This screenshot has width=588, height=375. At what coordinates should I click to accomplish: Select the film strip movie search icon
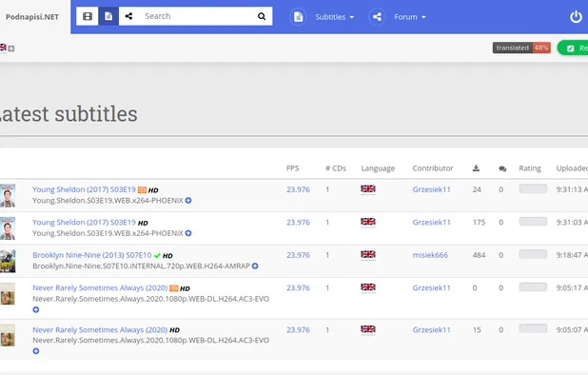tap(88, 16)
